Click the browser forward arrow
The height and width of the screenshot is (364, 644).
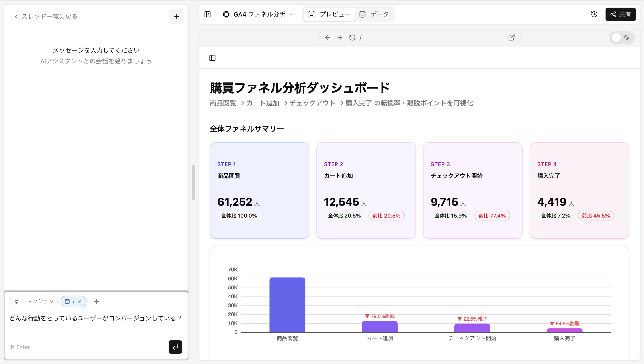point(340,38)
